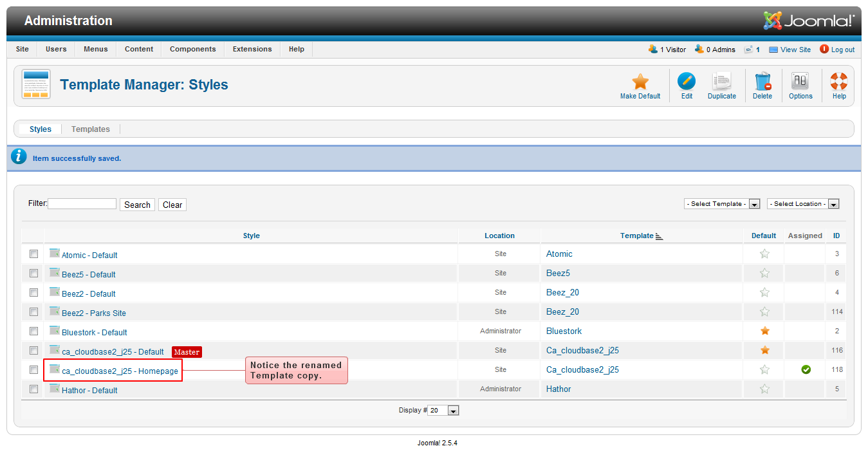The height and width of the screenshot is (455, 868).
Task: Check the Beez5 - Default row checkbox
Action: 33,273
